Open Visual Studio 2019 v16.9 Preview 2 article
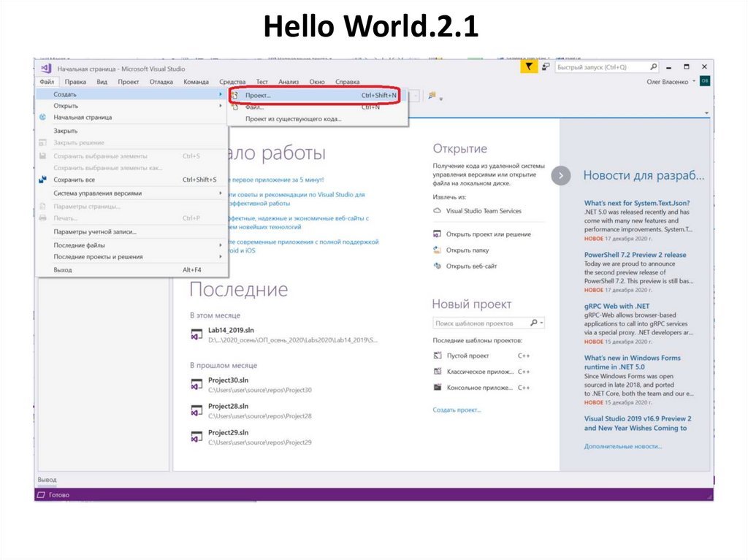This screenshot has height=560, width=748. click(637, 423)
